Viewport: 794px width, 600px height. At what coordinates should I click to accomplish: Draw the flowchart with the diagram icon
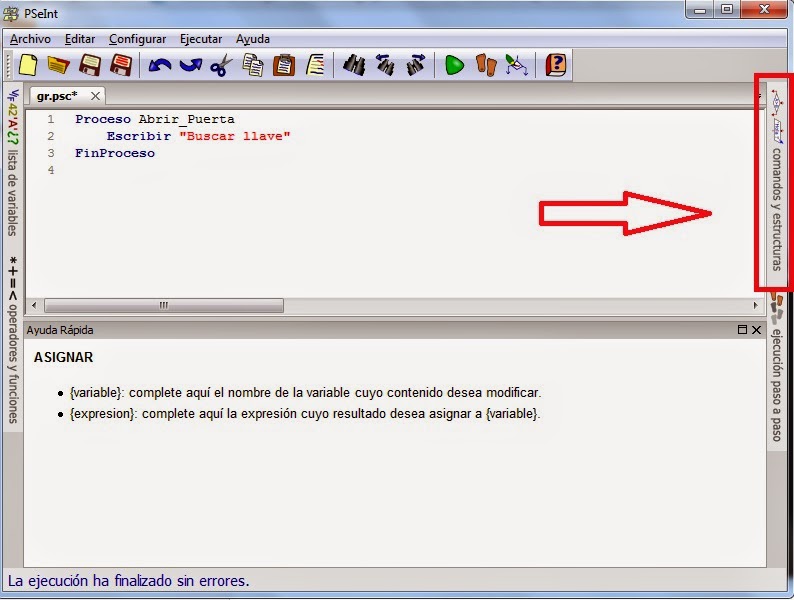[x=517, y=65]
